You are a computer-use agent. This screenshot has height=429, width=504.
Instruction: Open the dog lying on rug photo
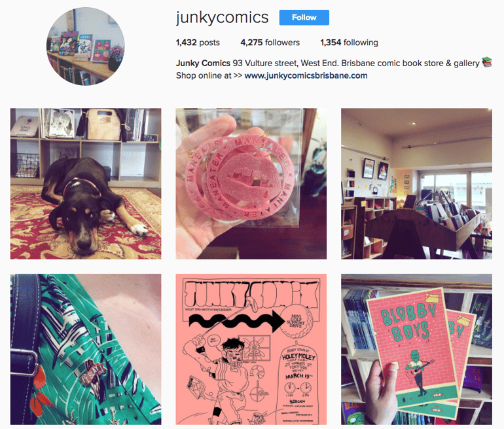(86, 183)
